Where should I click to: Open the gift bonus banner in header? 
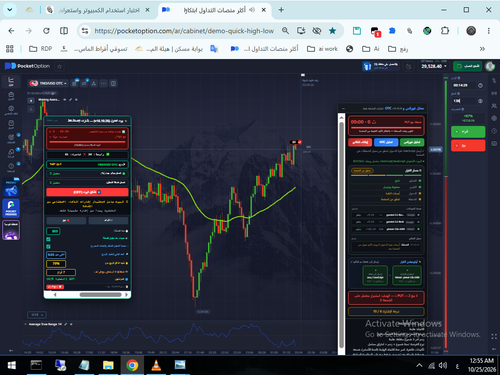[x=381, y=66]
